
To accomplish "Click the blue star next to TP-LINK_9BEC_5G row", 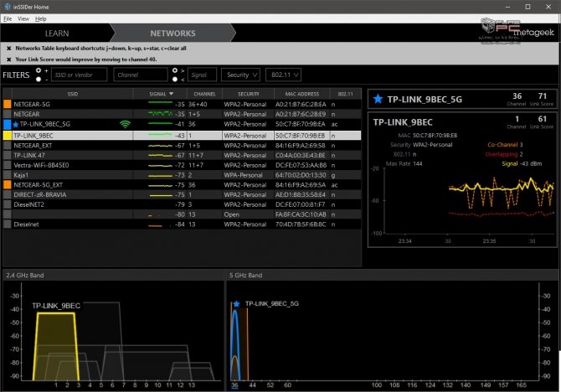I will [x=16, y=125].
